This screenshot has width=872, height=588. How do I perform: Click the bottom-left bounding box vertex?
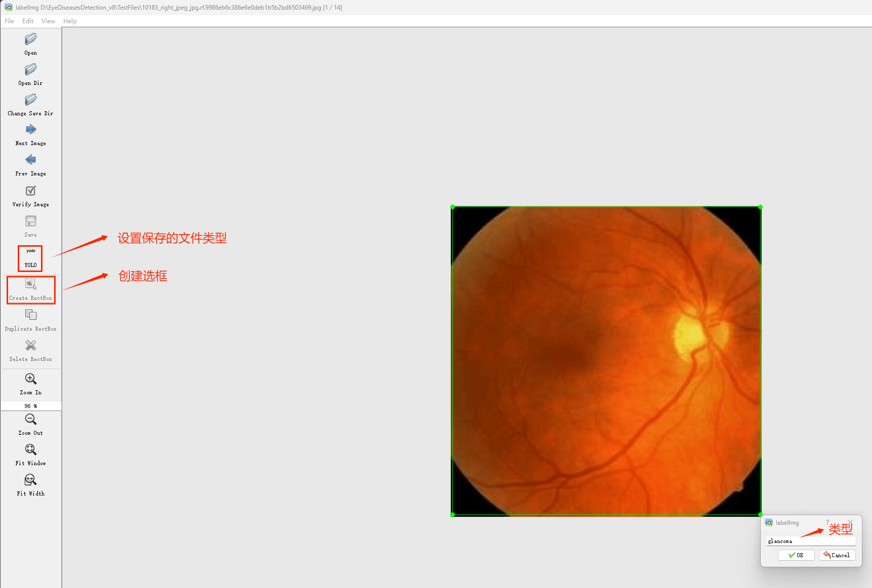point(453,515)
